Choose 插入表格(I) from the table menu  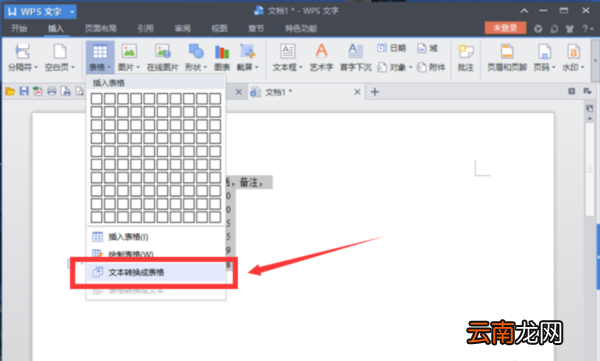tap(156, 237)
